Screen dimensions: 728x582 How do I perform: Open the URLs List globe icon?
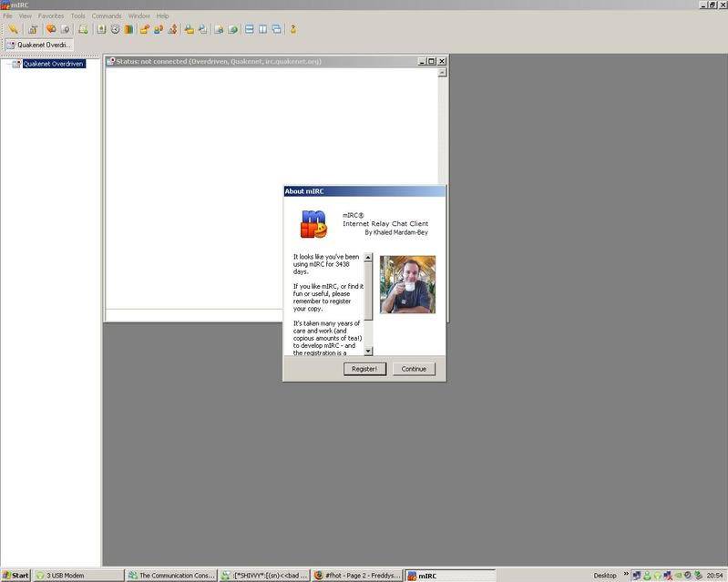pos(232,29)
